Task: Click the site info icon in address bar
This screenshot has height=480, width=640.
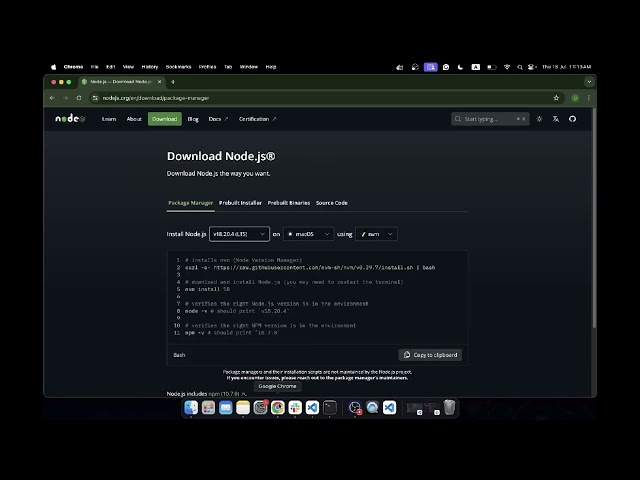Action: [x=95, y=98]
